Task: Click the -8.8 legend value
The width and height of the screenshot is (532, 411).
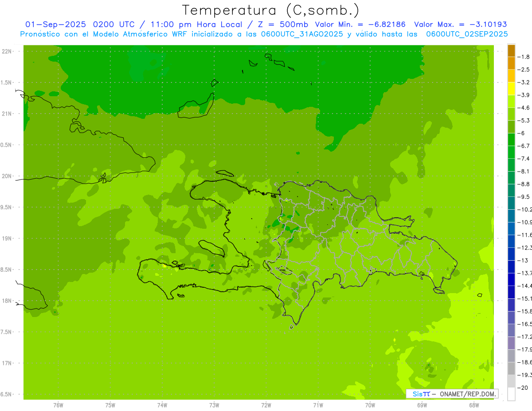Action: point(524,184)
